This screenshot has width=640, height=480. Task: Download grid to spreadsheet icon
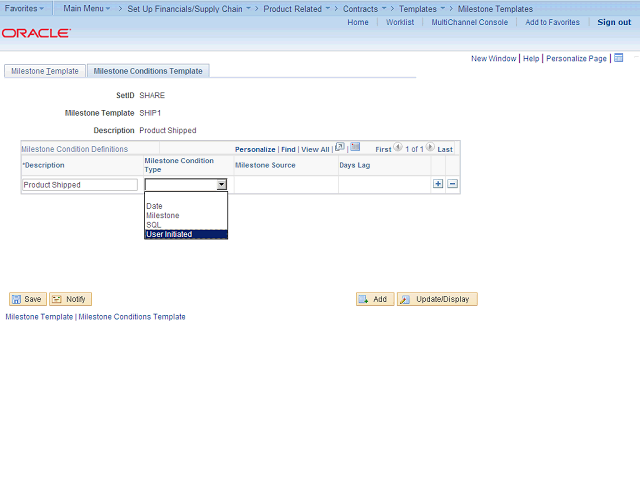[355, 147]
